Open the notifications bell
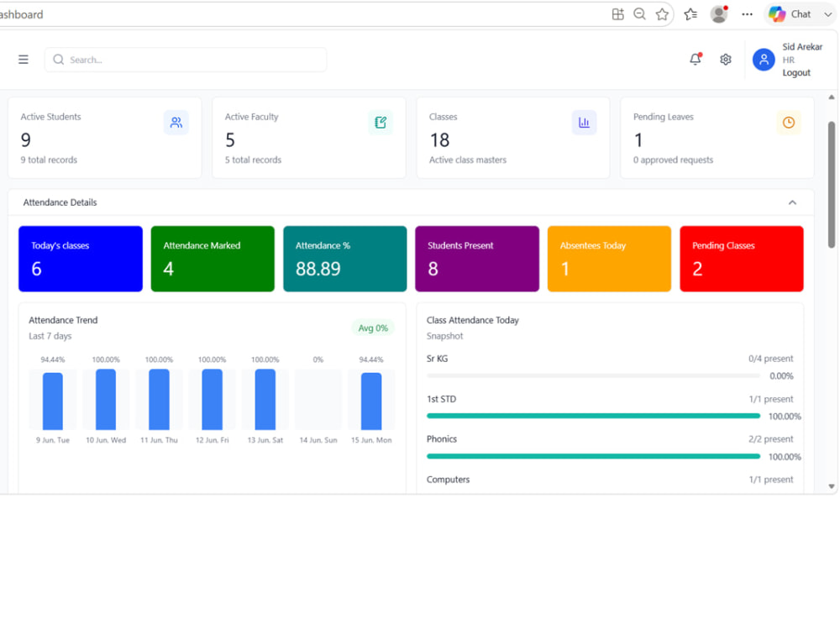The image size is (840, 630). tap(696, 59)
